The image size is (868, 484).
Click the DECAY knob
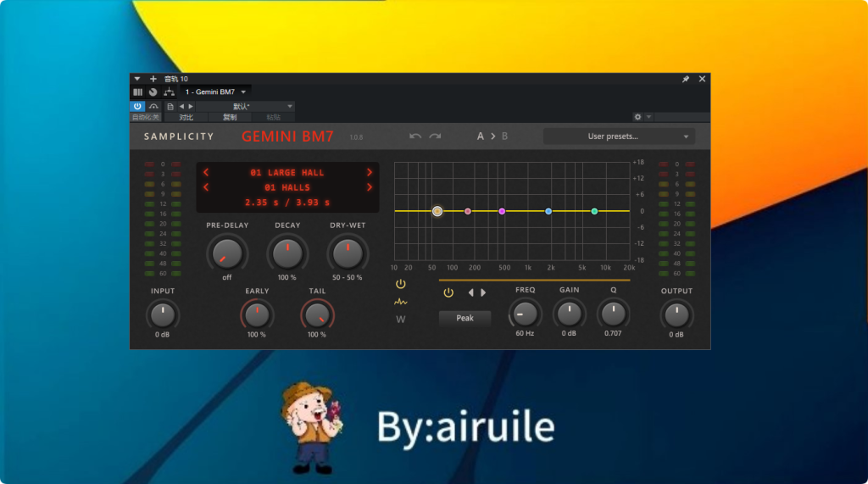[x=287, y=253]
